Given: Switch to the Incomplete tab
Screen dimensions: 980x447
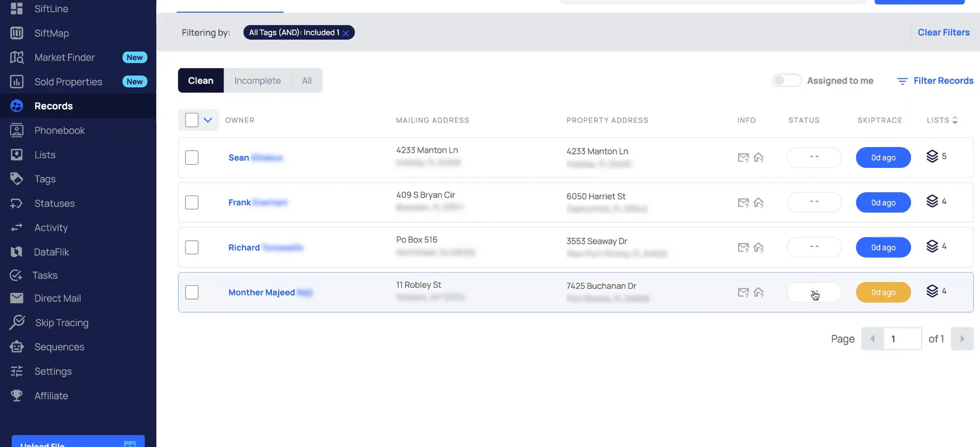Looking at the screenshot, I should point(257,81).
